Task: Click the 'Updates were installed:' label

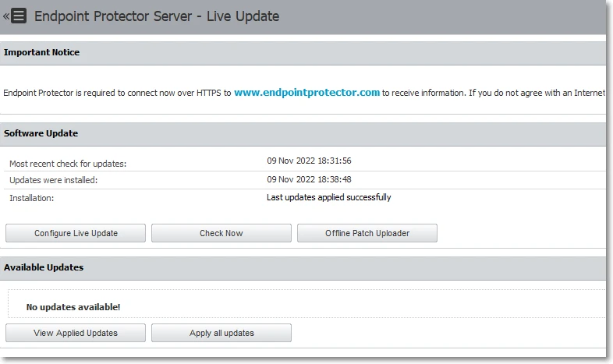Action: coord(54,180)
